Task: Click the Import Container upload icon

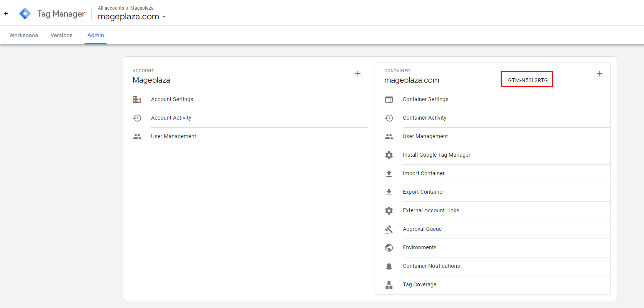Action: (x=389, y=174)
